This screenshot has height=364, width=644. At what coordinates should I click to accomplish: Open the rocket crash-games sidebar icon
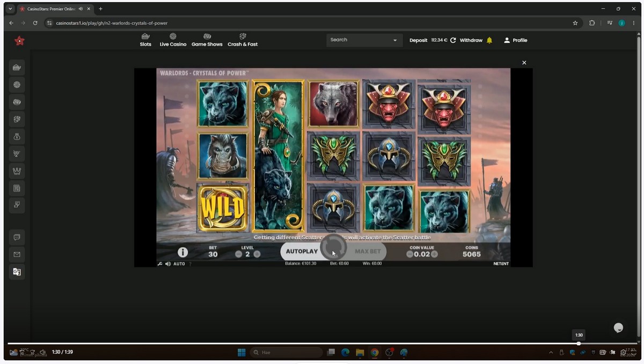pos(17,119)
